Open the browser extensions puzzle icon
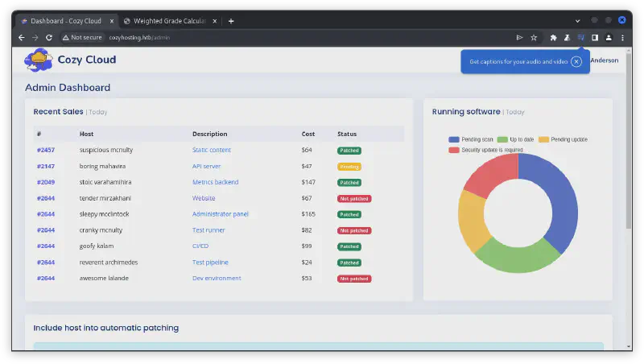Viewport: 644px width, 364px height. tap(553, 37)
